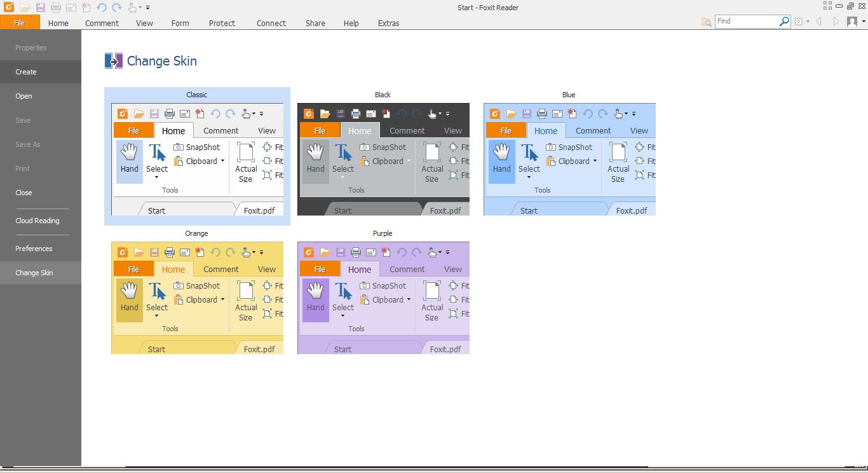Click the touch mode hand icon in the quick access toolbar
The width and height of the screenshot is (868, 473).
coord(132,8)
